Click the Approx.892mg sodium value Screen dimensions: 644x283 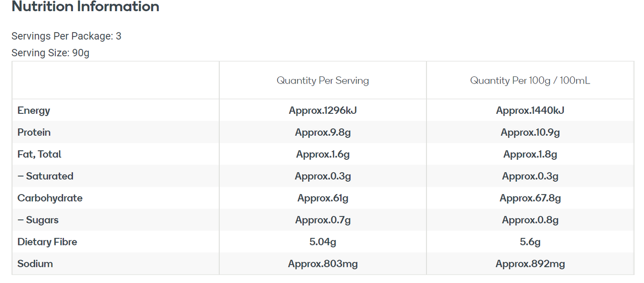530,263
